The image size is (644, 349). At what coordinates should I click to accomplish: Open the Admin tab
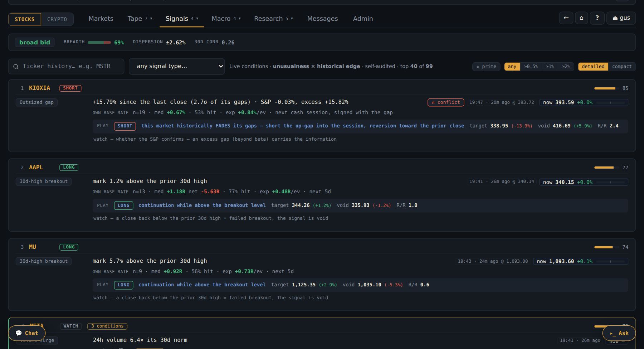point(363,19)
